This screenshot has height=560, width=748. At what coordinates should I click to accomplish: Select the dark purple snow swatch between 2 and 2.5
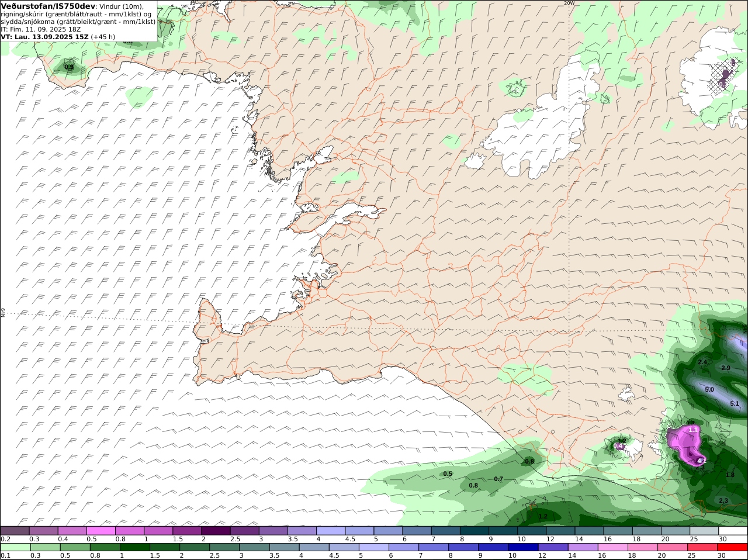pyautogui.click(x=216, y=531)
